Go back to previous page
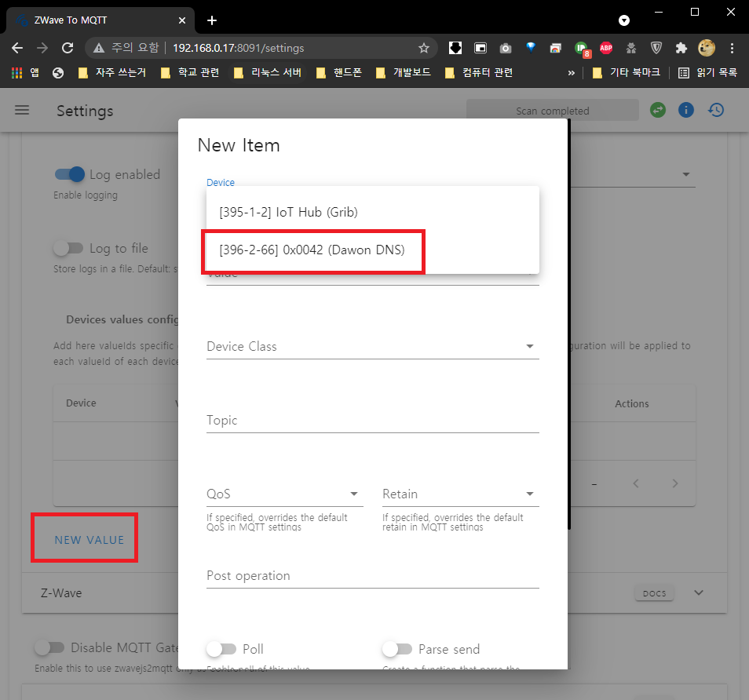 point(17,48)
